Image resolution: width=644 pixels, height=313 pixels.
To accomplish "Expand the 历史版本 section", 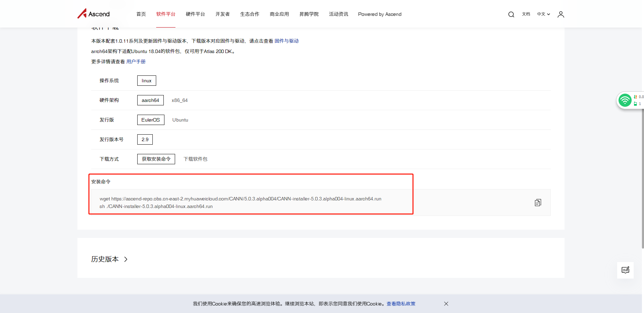I will click(x=109, y=259).
